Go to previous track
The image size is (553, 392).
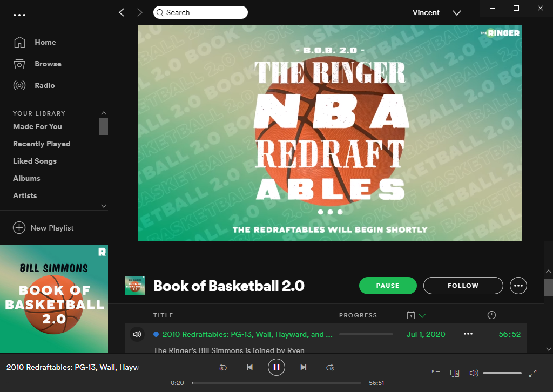click(249, 367)
